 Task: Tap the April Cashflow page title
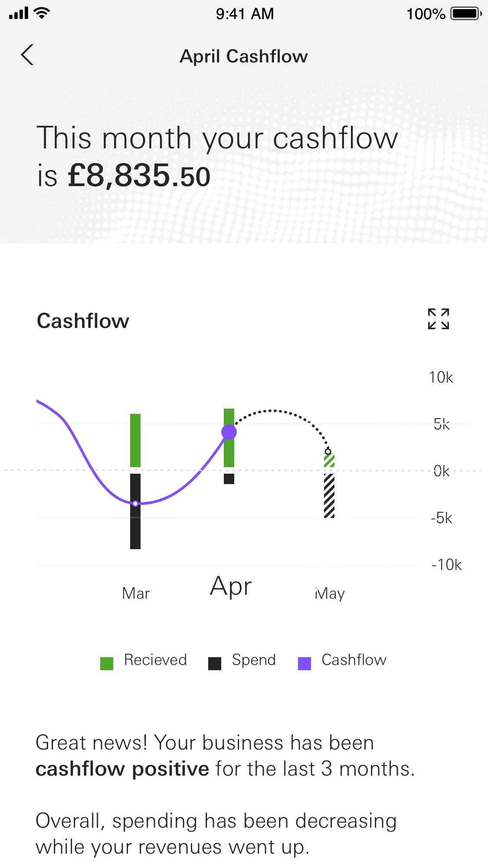(244, 56)
